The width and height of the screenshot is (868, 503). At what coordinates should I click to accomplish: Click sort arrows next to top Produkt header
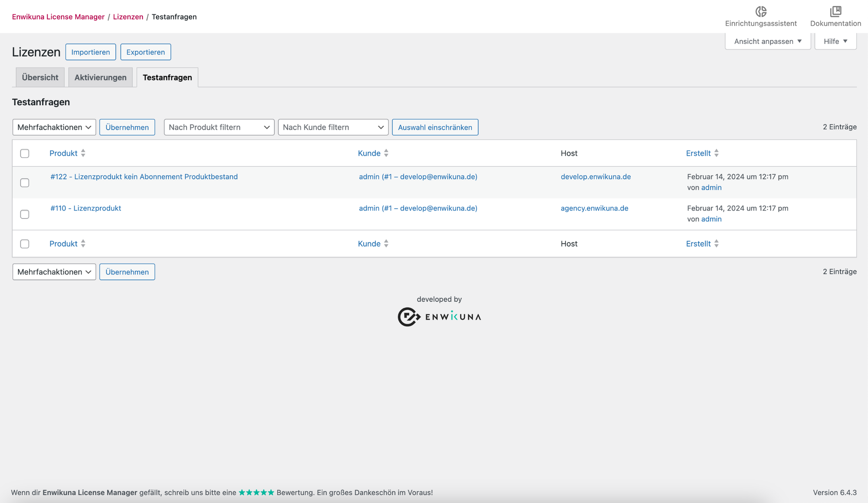point(83,153)
